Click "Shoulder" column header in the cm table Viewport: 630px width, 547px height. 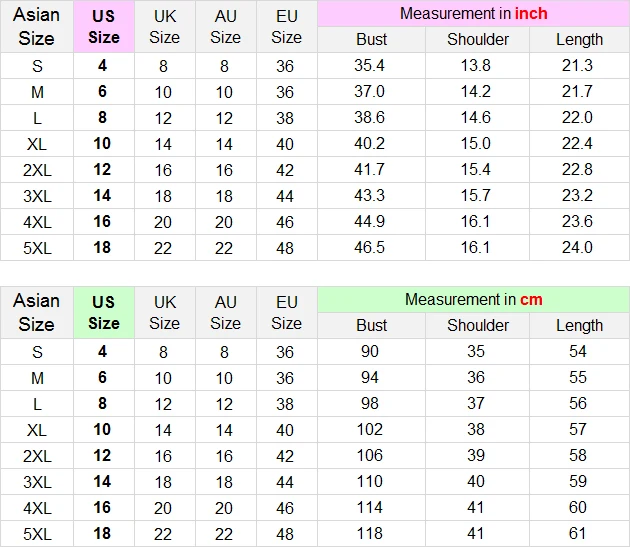click(478, 325)
